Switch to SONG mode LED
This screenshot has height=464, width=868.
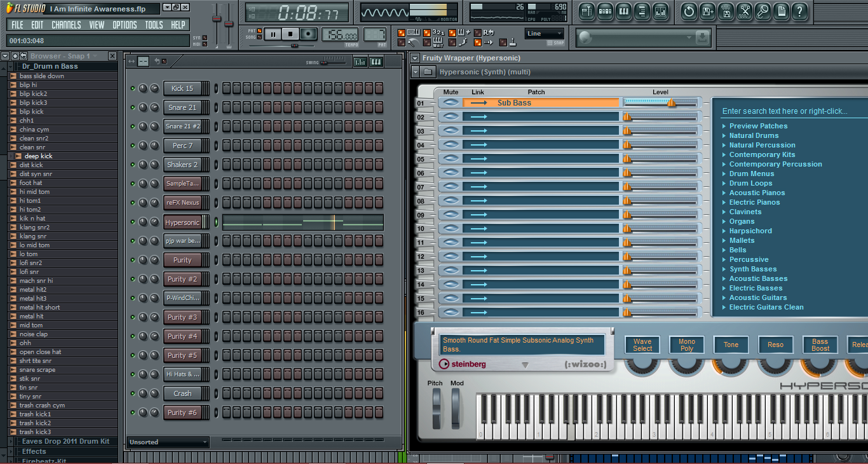pos(259,37)
